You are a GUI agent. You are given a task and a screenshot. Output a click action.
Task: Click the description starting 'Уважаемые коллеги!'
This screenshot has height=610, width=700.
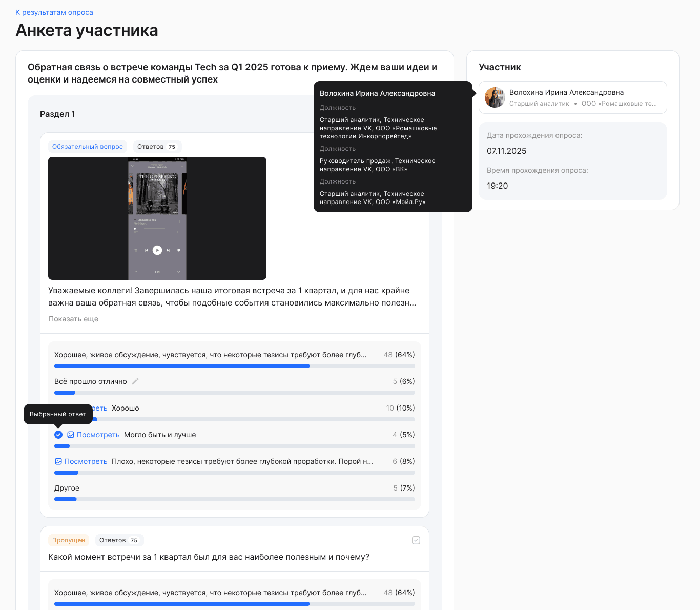232,297
